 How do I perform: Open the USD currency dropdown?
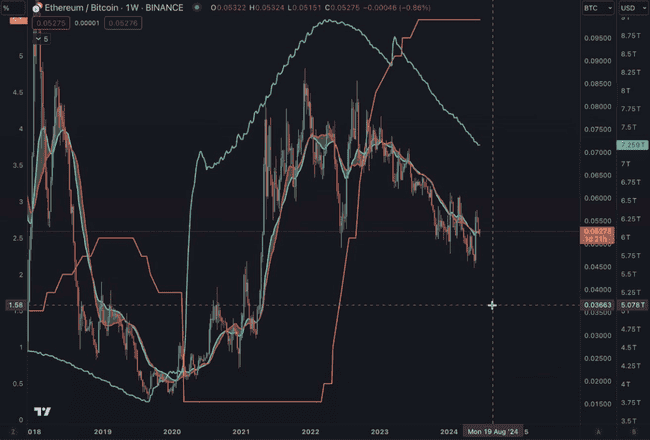[633, 8]
